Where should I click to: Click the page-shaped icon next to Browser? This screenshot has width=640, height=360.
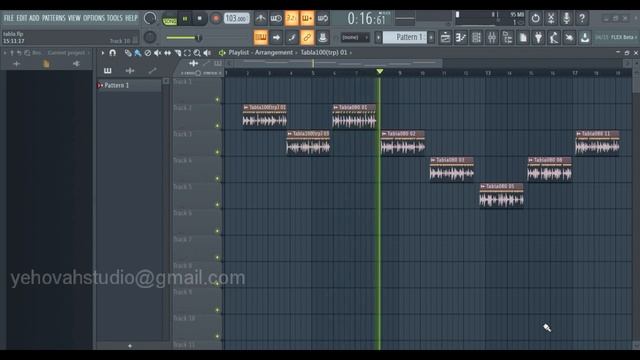pos(523,38)
